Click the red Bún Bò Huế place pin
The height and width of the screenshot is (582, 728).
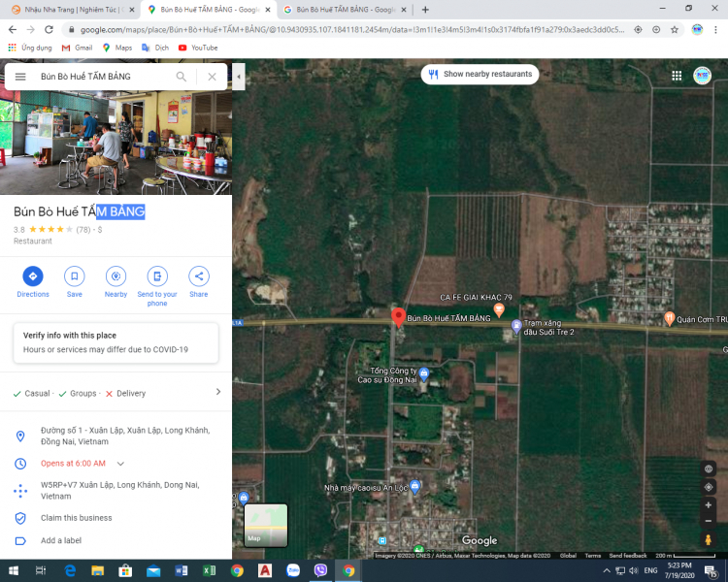click(x=398, y=317)
